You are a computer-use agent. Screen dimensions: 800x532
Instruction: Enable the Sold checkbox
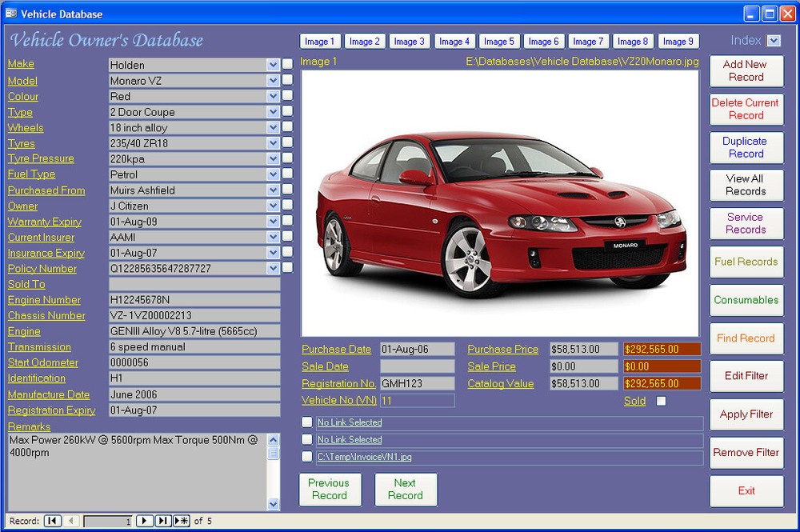pyautogui.click(x=661, y=402)
